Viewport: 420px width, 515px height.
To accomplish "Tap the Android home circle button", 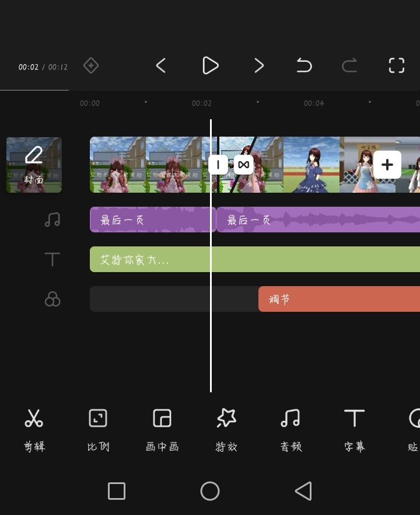I will (x=210, y=491).
